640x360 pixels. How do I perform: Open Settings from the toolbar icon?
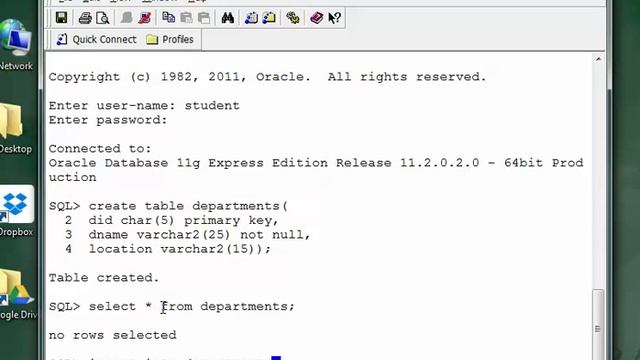pos(293,18)
